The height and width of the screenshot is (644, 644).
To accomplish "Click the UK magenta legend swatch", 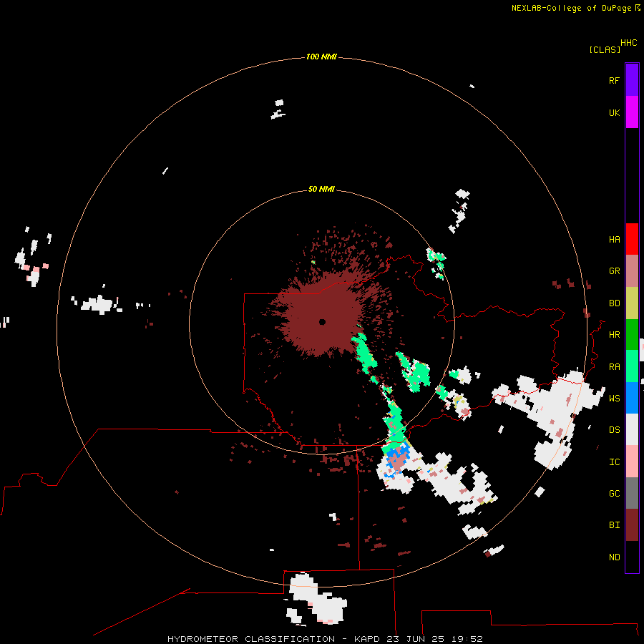I will click(x=632, y=112).
